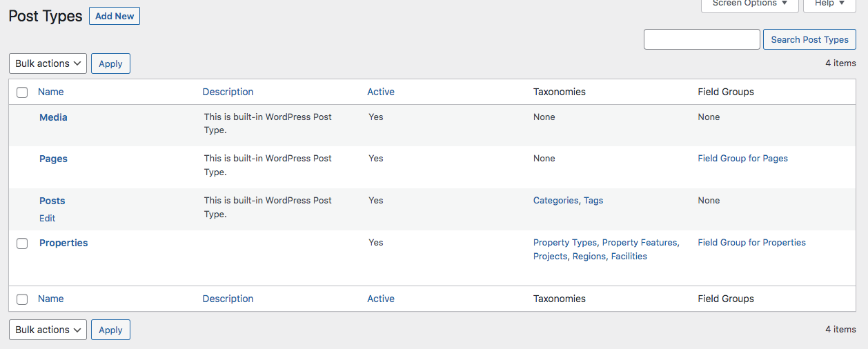Click the Edit link under Posts
868x349 pixels.
[48, 218]
